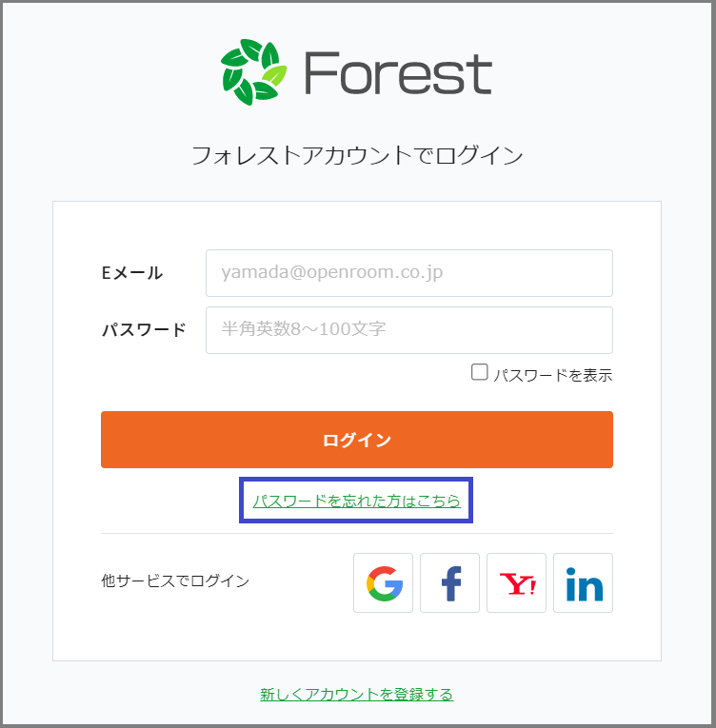Log in via the LinkedIn icon

click(x=583, y=582)
